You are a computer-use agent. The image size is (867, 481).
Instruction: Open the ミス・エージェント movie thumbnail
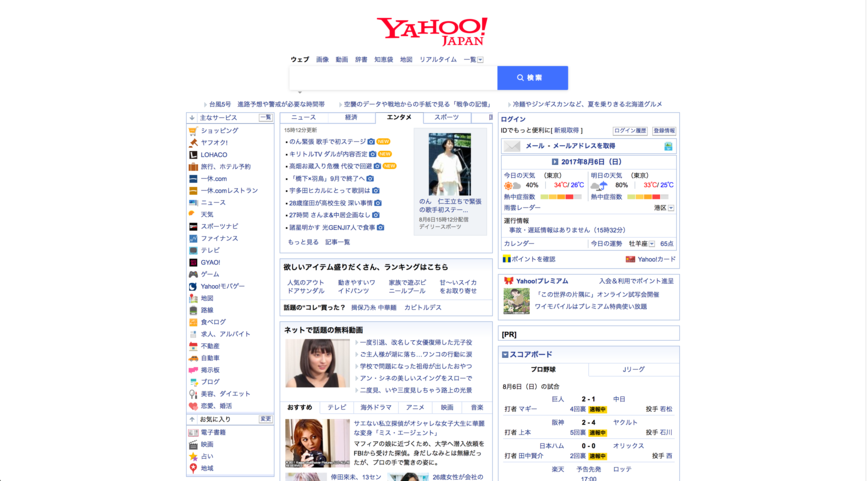point(317,443)
